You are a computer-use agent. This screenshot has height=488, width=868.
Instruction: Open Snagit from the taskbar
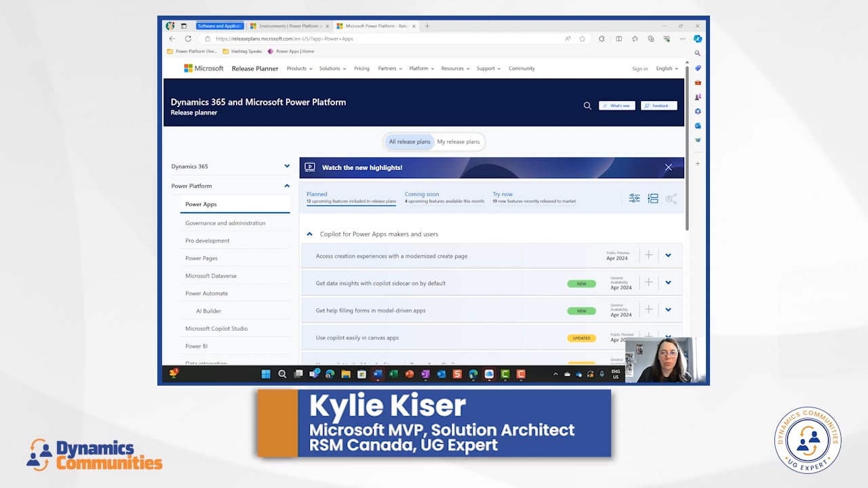click(x=456, y=373)
